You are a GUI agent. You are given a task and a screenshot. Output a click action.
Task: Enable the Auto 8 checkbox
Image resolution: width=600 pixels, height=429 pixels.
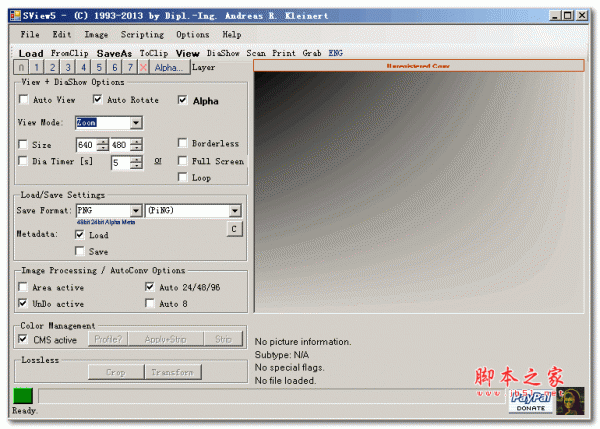(x=150, y=303)
